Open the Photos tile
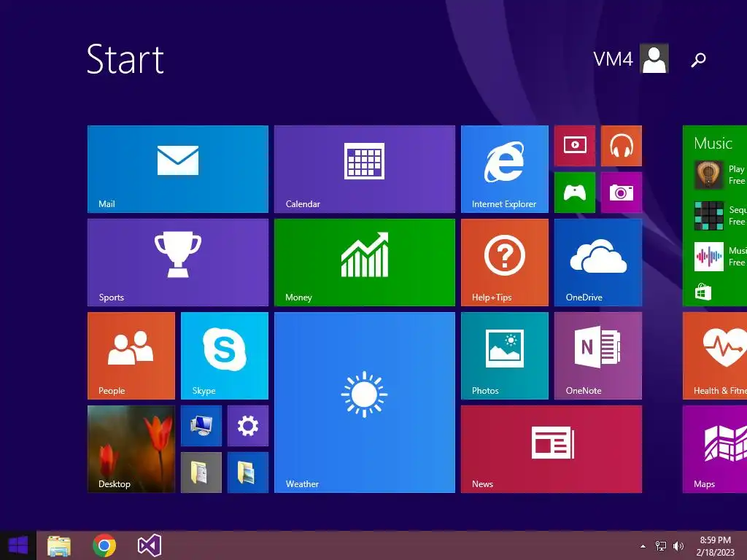 [x=505, y=356]
